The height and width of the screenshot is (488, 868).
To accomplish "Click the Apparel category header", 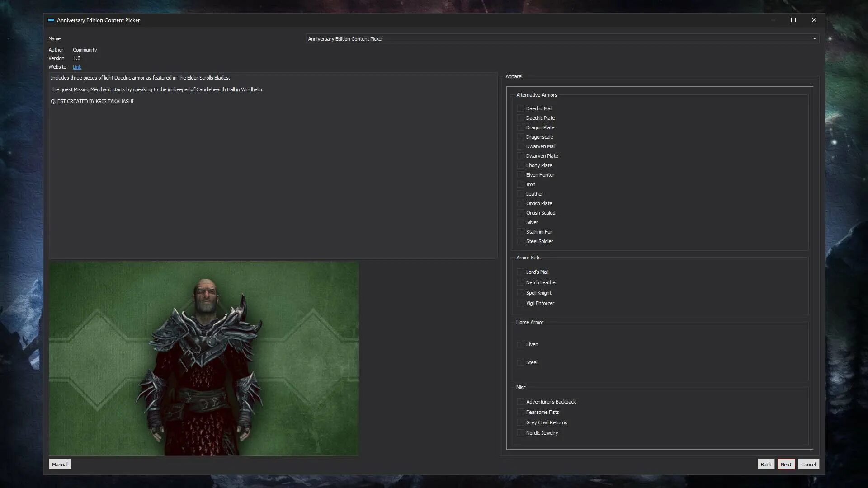I will [513, 76].
